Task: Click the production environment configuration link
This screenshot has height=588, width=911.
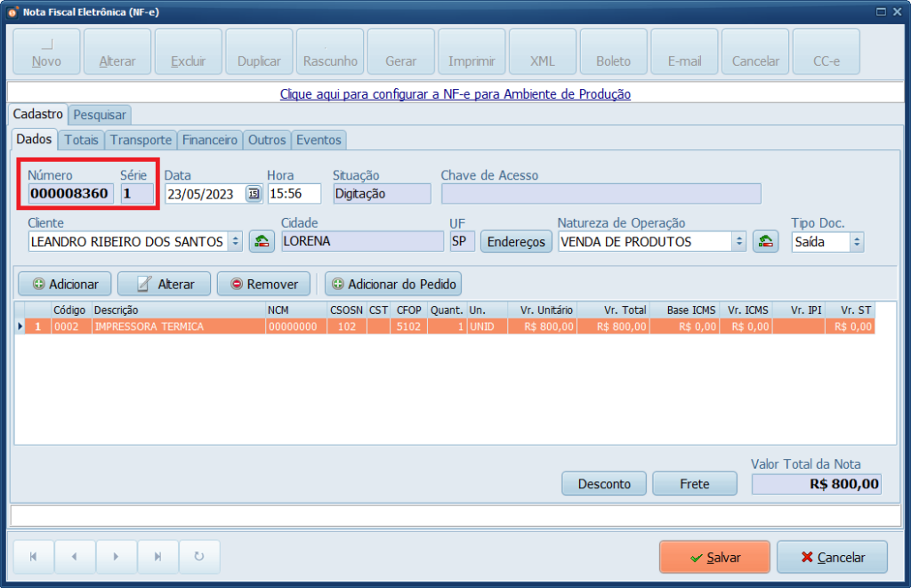Action: (x=455, y=93)
